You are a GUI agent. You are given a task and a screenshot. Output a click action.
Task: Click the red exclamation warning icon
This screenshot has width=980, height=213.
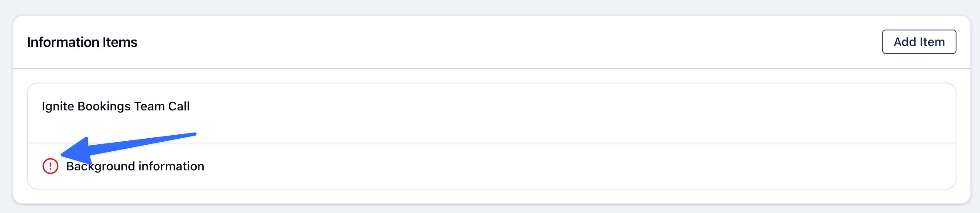(50, 166)
